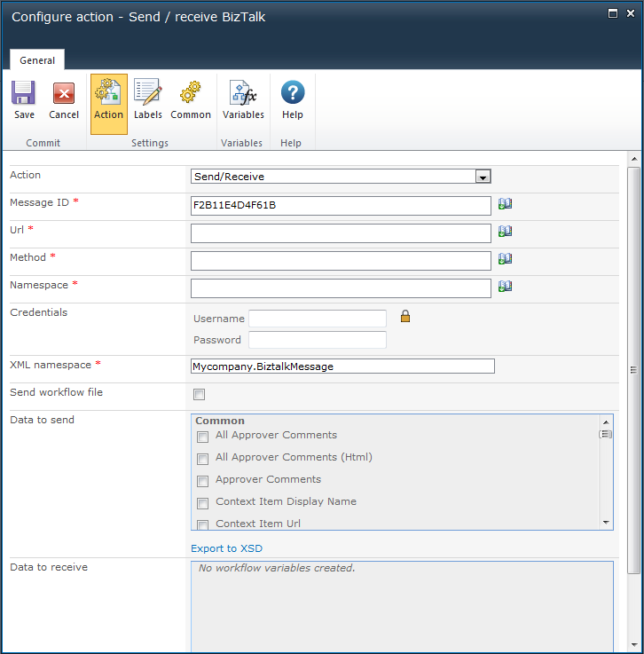Image resolution: width=644 pixels, height=654 pixels.
Task: Open insert reference for Message ID
Action: tap(506, 204)
